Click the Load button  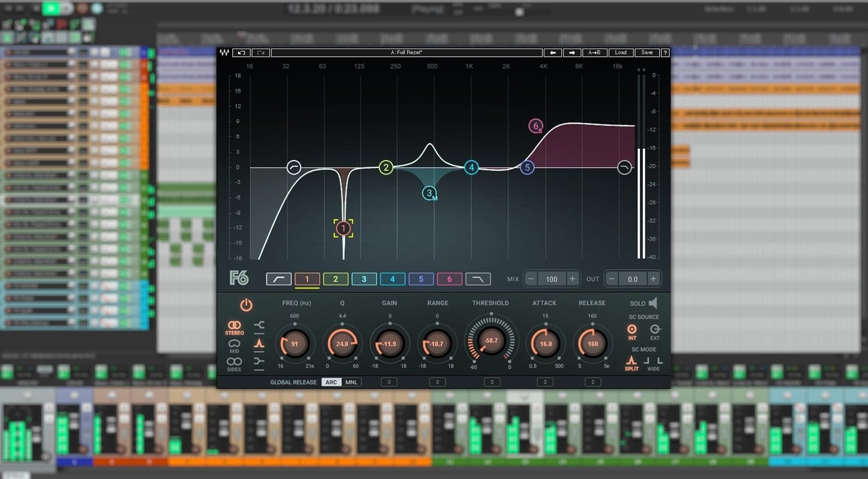pyautogui.click(x=621, y=52)
